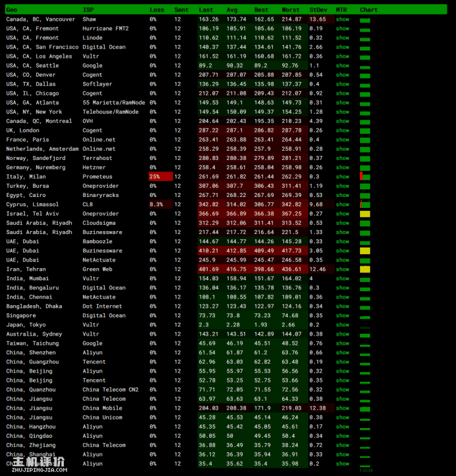
Task: Click the Loss column header
Action: click(x=157, y=10)
